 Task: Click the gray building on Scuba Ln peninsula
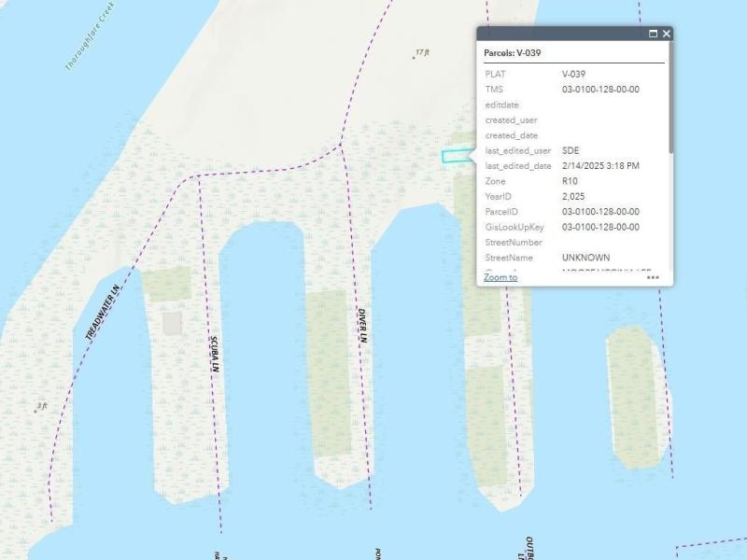[x=172, y=323]
